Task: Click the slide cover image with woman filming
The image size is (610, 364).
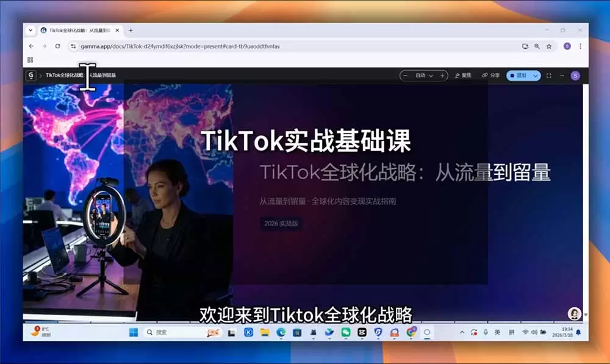Action: pos(127,202)
